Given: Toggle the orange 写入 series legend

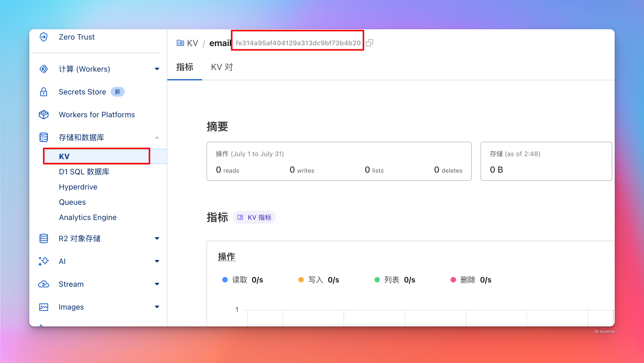Looking at the screenshot, I should click(319, 280).
